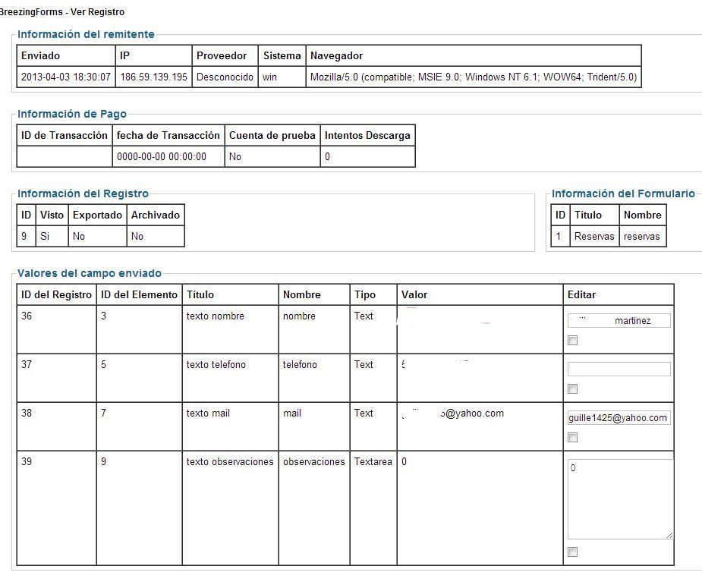Image resolution: width=702 pixels, height=588 pixels.
Task: Click the edit field containing martinez
Action: tap(619, 320)
